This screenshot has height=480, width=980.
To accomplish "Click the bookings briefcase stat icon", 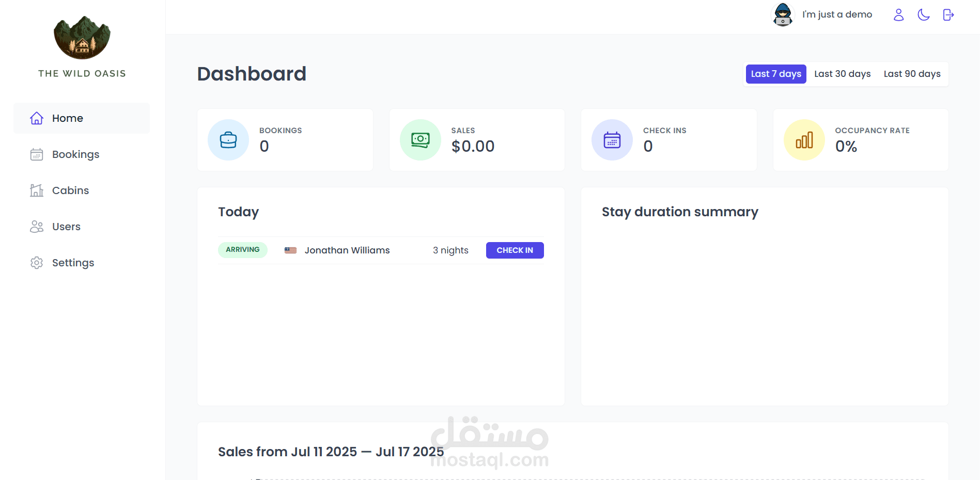I will point(228,140).
